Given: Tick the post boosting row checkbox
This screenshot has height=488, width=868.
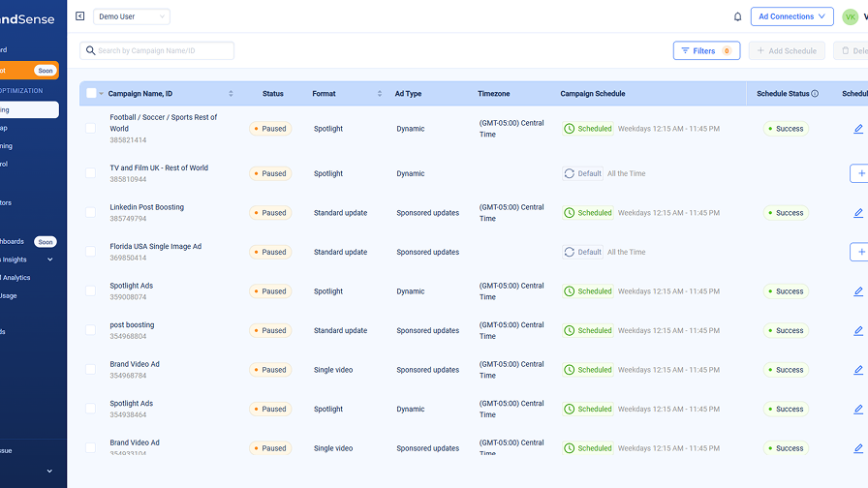Looking at the screenshot, I should pos(90,330).
